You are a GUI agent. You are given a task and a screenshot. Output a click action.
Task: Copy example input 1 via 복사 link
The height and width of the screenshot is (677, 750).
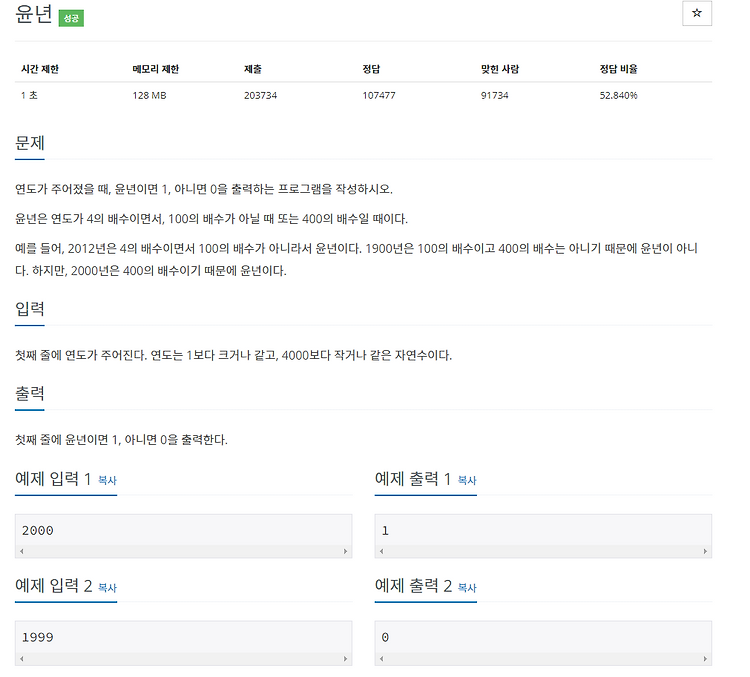[107, 480]
